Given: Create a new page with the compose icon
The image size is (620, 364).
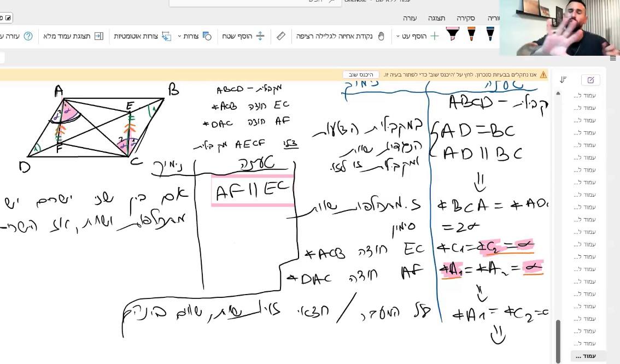Looking at the screenshot, I should pyautogui.click(x=590, y=80).
